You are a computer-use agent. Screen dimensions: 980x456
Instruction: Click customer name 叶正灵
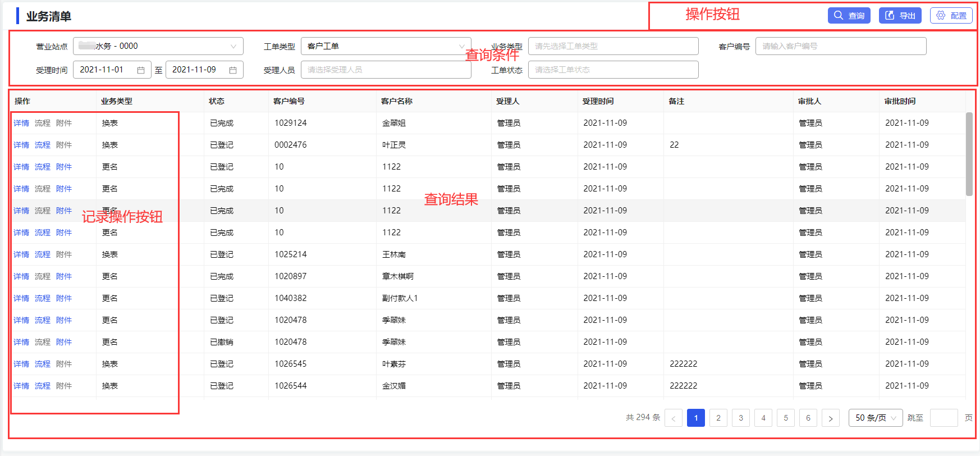(394, 145)
